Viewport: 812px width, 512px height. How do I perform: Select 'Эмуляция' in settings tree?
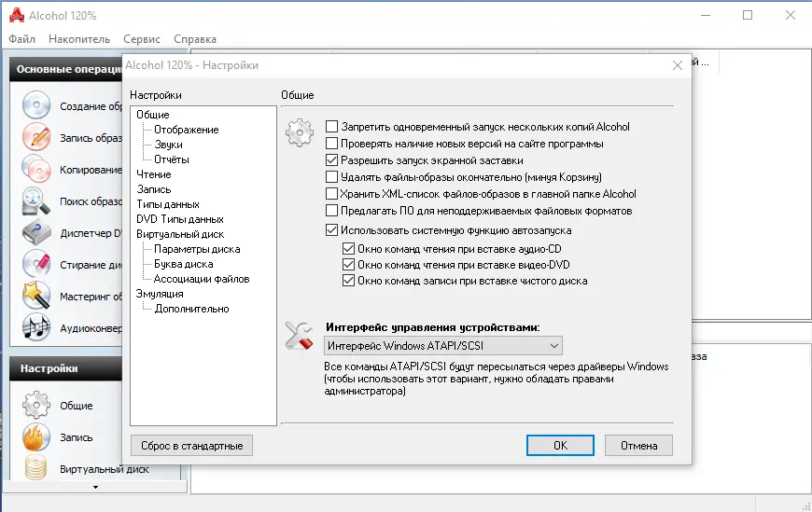(x=160, y=294)
